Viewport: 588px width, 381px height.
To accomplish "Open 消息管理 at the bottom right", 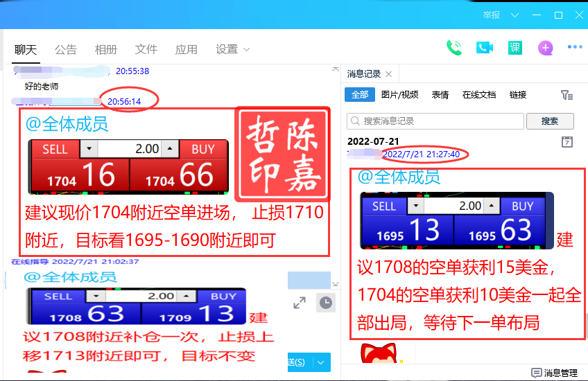I will [x=554, y=373].
